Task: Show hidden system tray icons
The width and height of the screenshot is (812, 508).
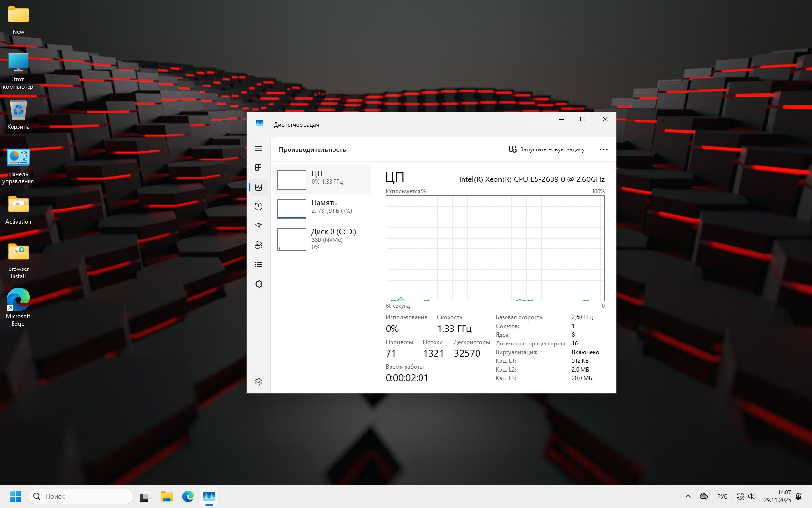Action: tap(688, 496)
